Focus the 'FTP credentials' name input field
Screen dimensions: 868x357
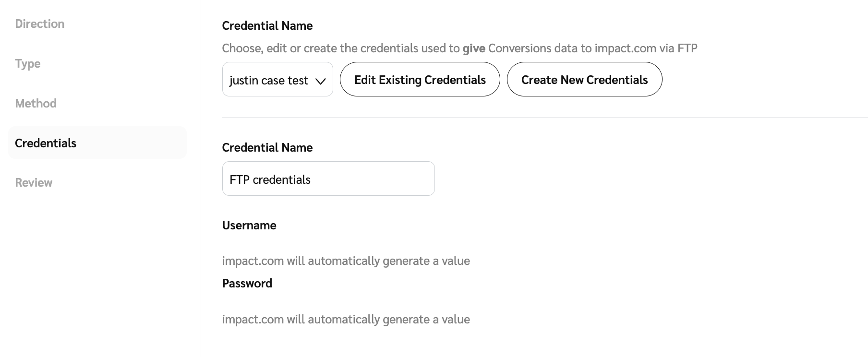[328, 179]
